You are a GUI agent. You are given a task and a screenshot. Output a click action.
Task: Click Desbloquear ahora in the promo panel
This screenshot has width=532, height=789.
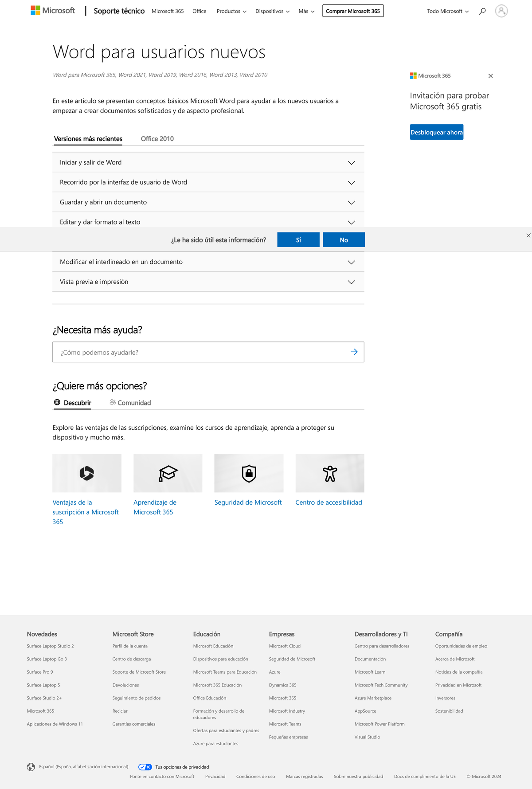click(x=436, y=132)
